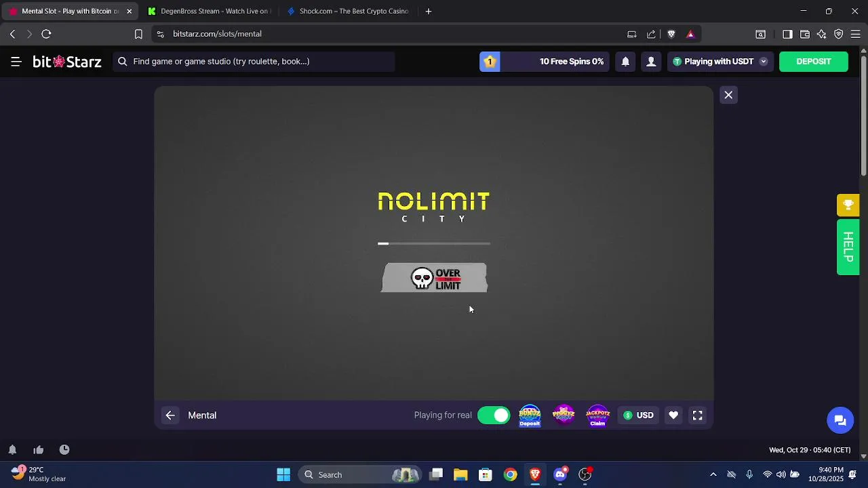Open the Piggyz promo icon

pyautogui.click(x=564, y=415)
